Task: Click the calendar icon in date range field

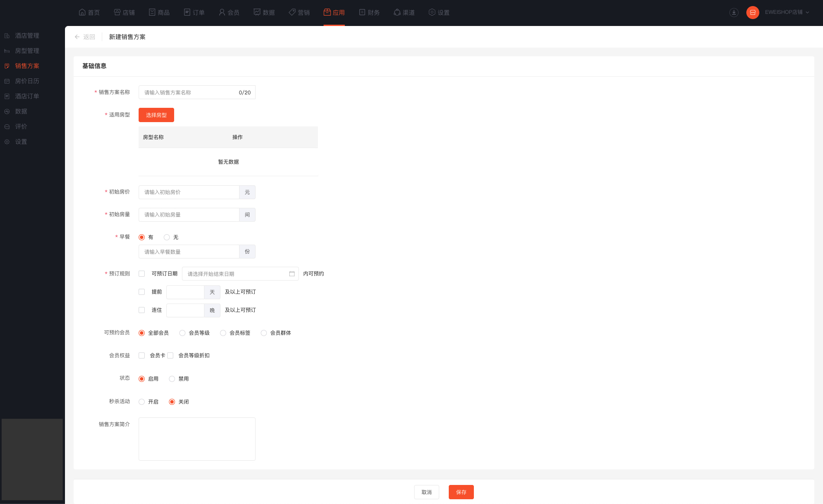Action: coord(292,274)
